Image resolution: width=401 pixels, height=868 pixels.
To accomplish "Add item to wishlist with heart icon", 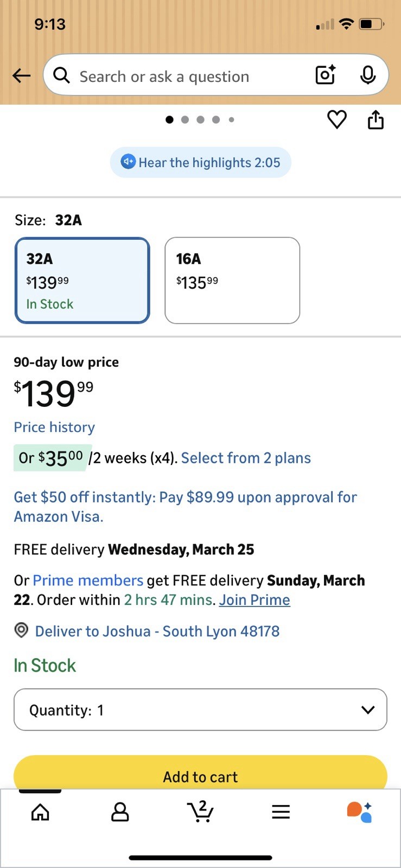I will [337, 119].
